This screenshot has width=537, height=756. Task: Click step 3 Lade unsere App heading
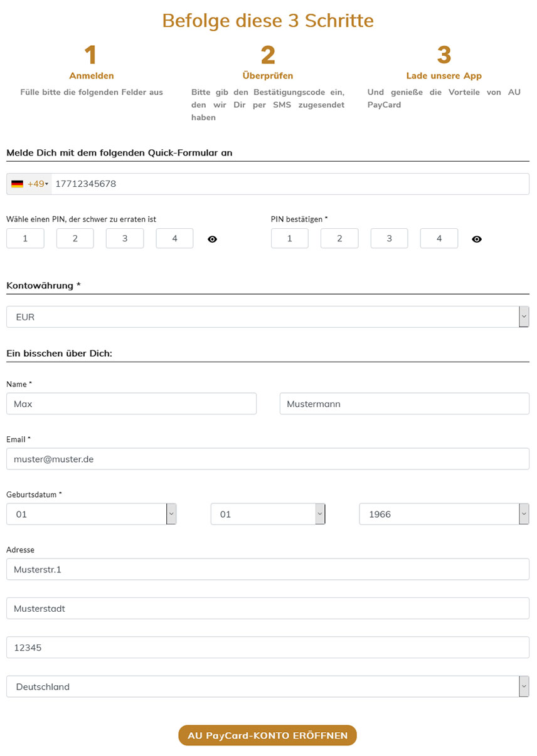[444, 76]
